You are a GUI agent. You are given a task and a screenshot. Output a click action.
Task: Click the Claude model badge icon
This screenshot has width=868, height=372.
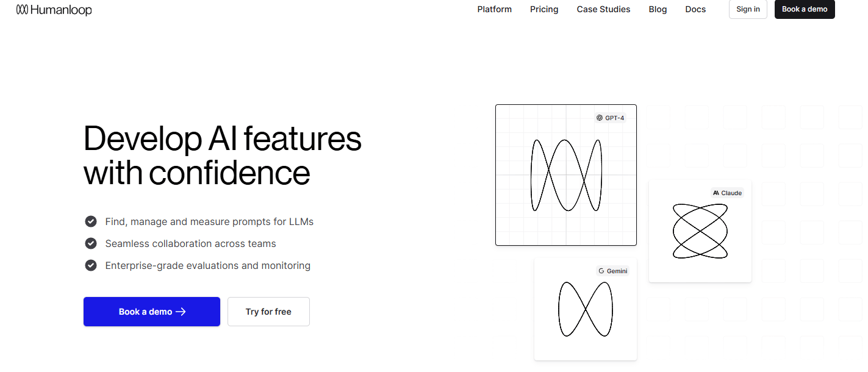(716, 193)
